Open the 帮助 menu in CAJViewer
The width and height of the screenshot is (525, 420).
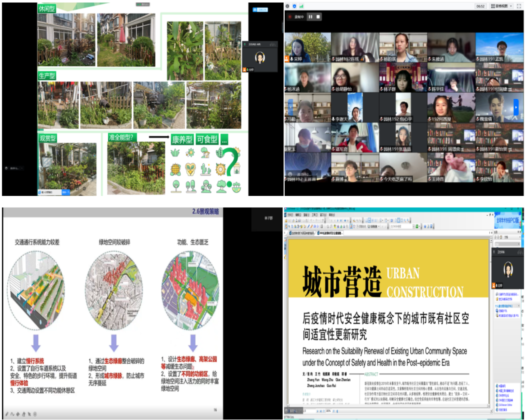click(x=331, y=215)
